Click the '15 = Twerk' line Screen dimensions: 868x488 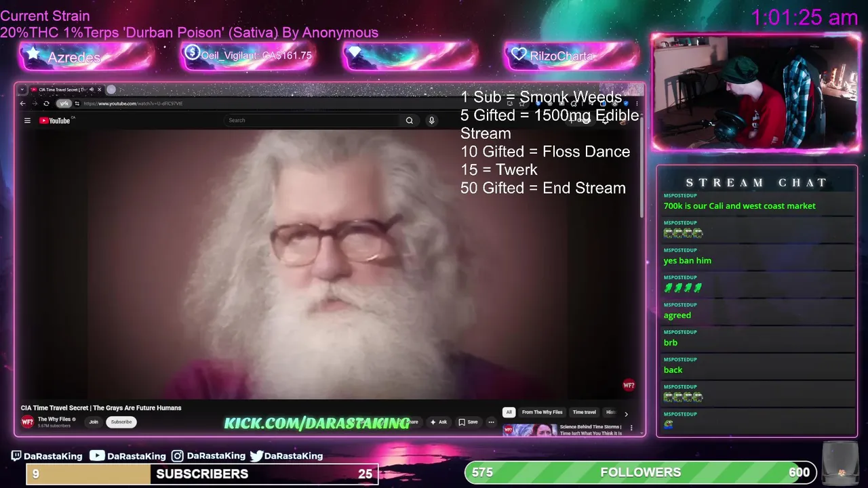pos(498,169)
